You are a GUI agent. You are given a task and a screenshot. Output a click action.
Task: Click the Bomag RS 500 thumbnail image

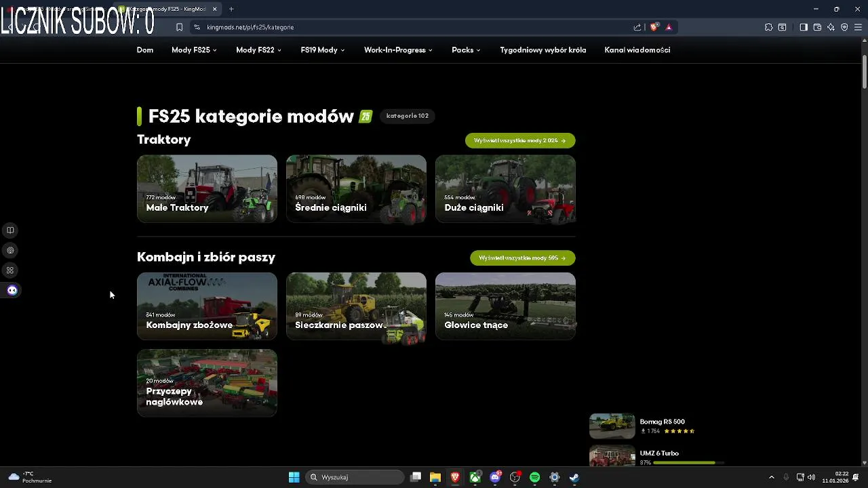pos(612,426)
